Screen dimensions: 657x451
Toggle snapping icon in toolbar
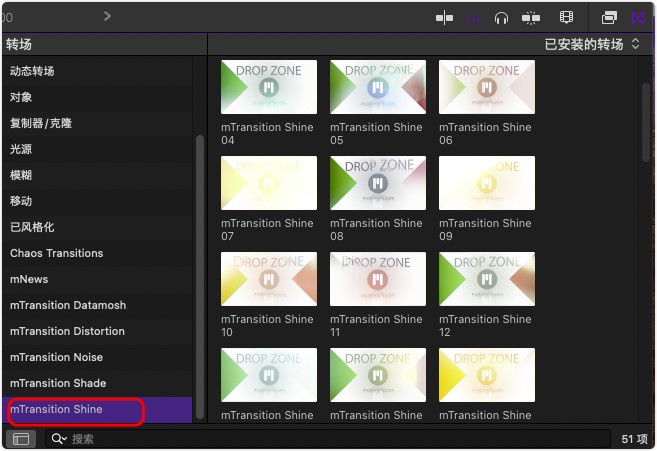(530, 18)
